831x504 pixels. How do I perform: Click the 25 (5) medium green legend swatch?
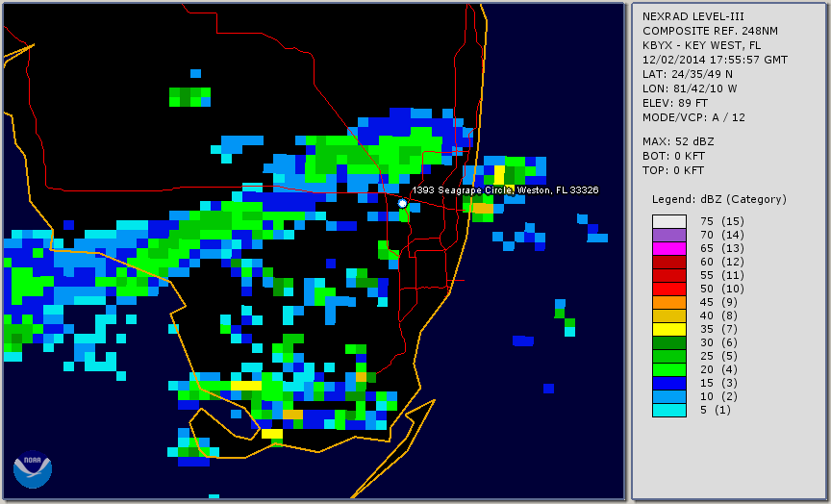tap(669, 356)
